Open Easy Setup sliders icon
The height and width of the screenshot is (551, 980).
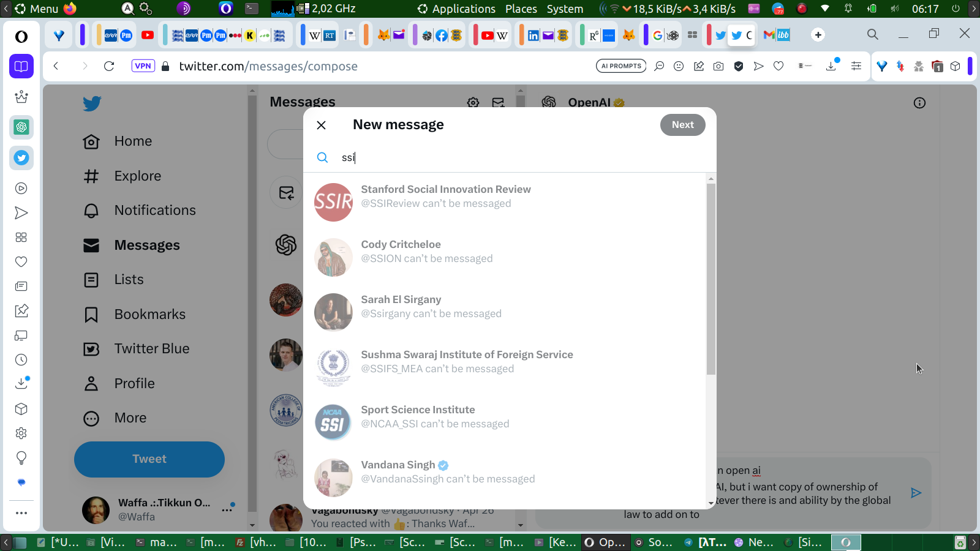[856, 66]
